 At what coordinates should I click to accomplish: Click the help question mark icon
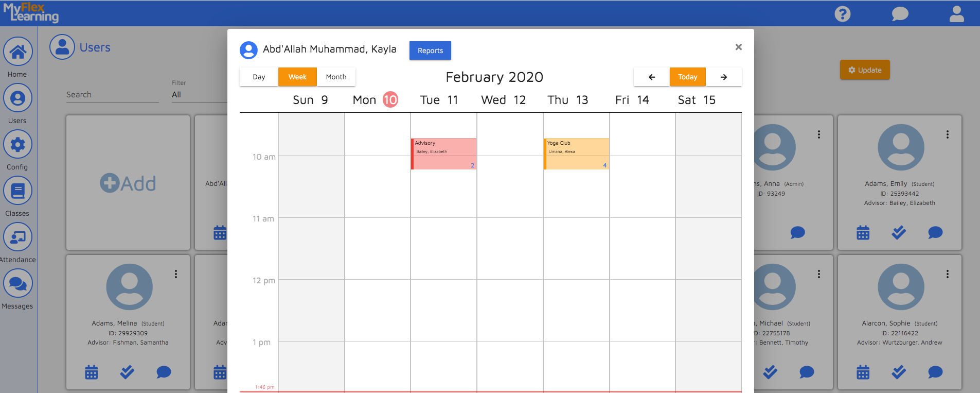click(x=842, y=14)
